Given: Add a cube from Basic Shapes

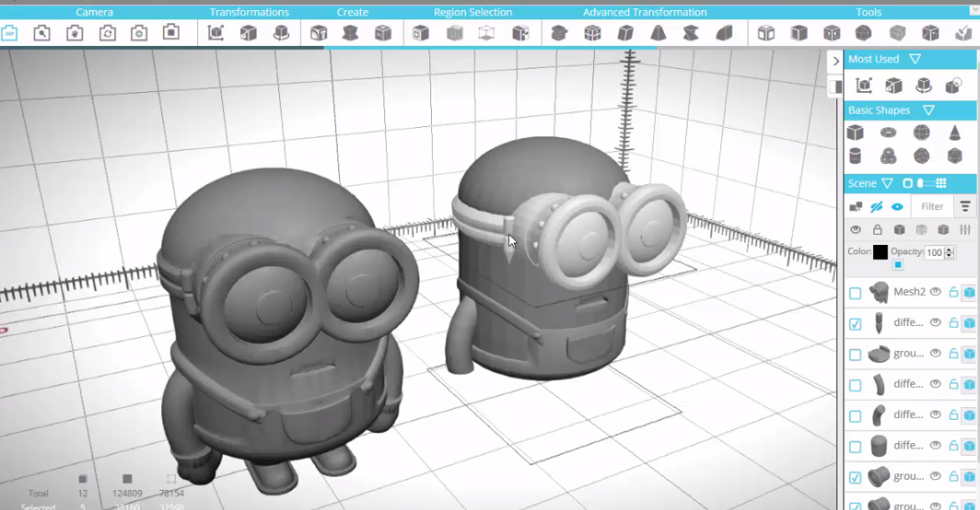Looking at the screenshot, I should 855,133.
